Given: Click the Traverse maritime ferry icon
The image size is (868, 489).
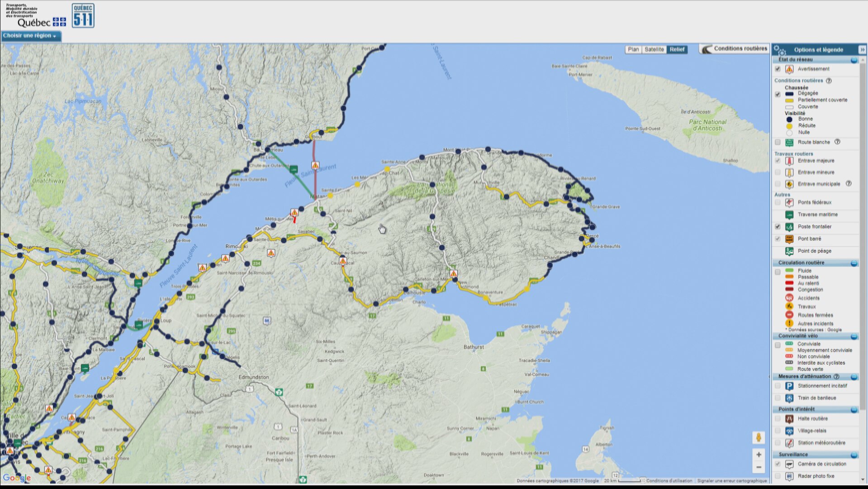Looking at the screenshot, I should (789, 215).
